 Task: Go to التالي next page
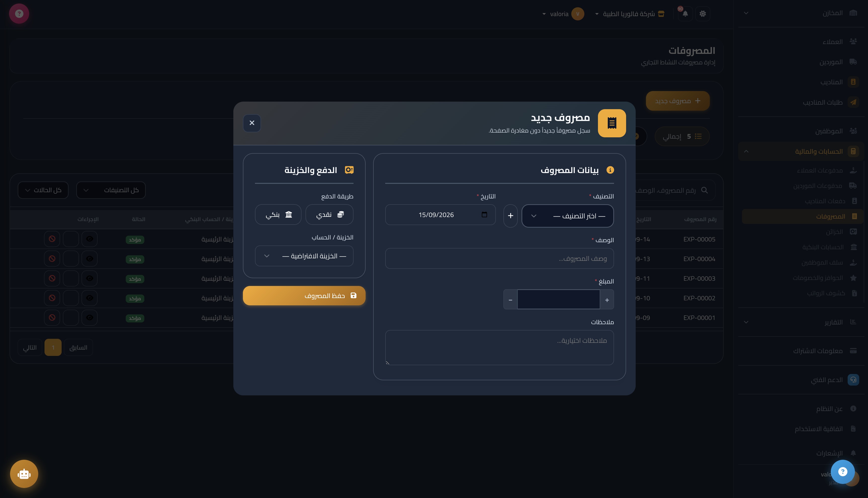30,348
